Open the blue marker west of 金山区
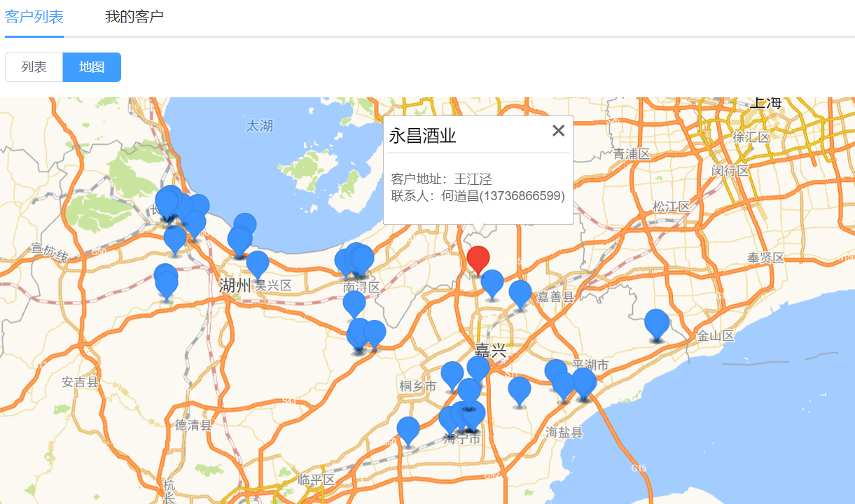Image resolution: width=855 pixels, height=504 pixels. click(656, 323)
